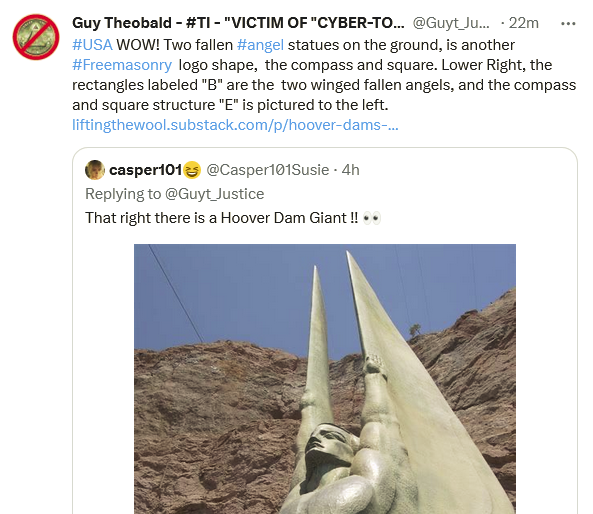Click the 4h timestamp on quoted tweet
This screenshot has width=593, height=514.
351,170
